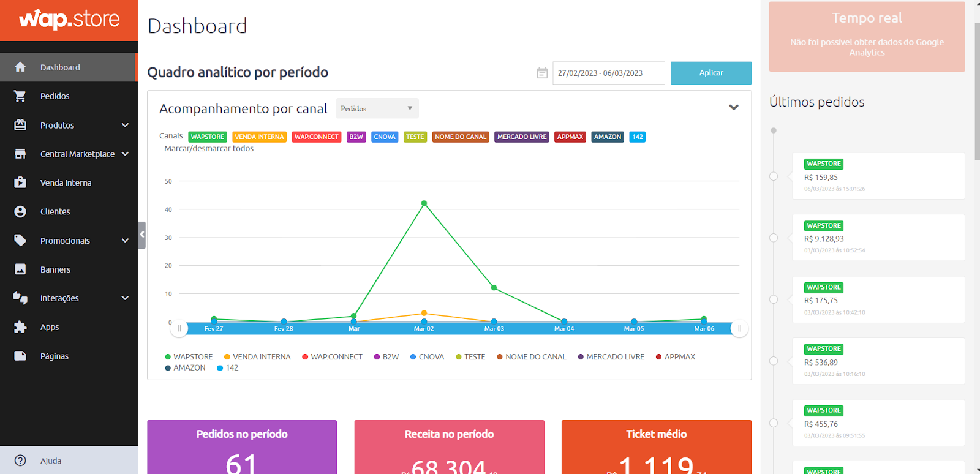Expand the Produtos submenu arrow
Screen dimensions: 980x474
126,125
